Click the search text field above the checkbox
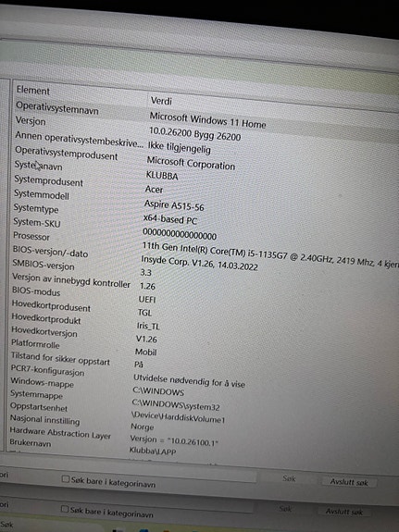Image resolution: width=399 pixels, height=532 pixels. [136, 471]
